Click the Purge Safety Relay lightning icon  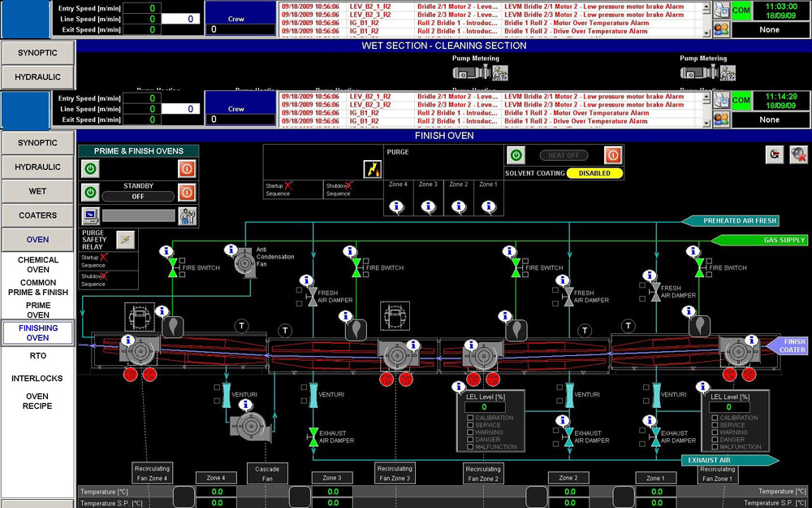(125, 240)
